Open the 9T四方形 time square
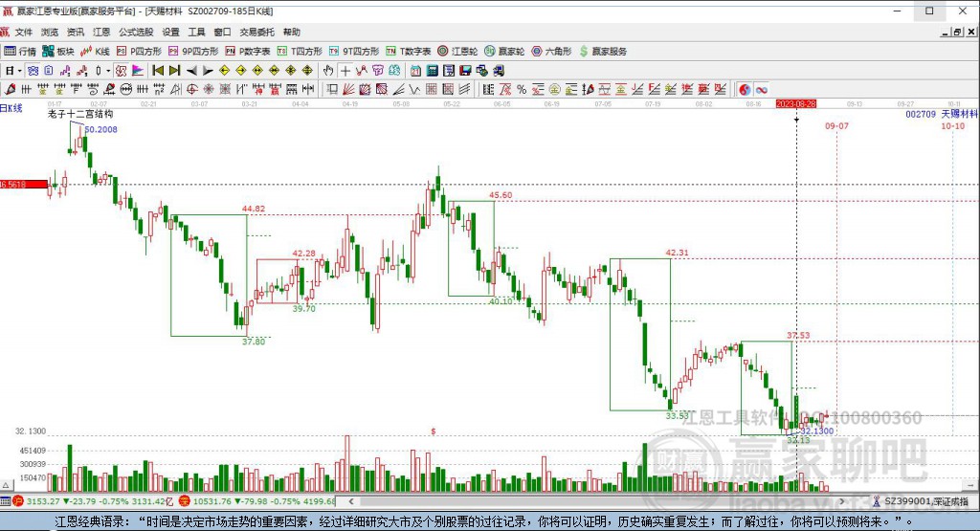This screenshot has height=531, width=980. pyautogui.click(x=354, y=52)
